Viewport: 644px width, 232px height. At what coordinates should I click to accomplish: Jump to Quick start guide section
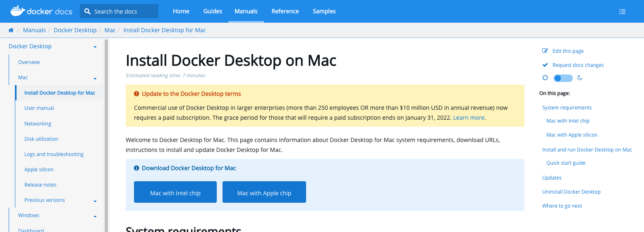tap(566, 163)
